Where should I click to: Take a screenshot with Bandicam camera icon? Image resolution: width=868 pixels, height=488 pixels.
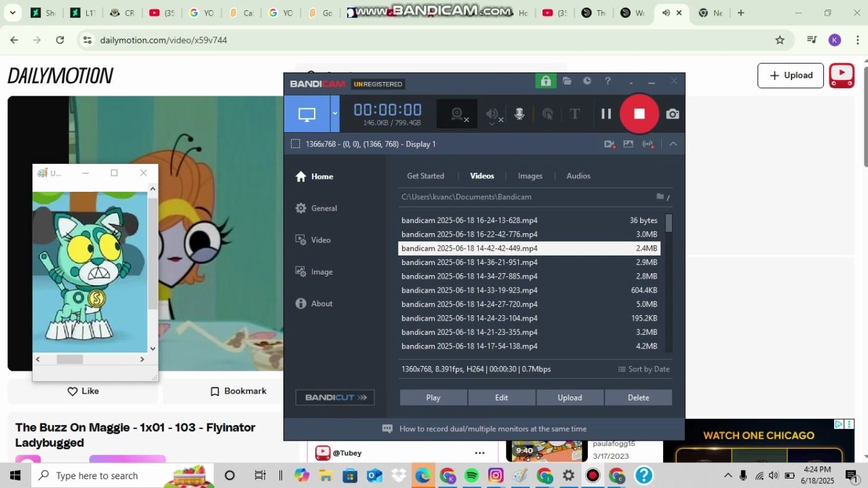(x=672, y=114)
